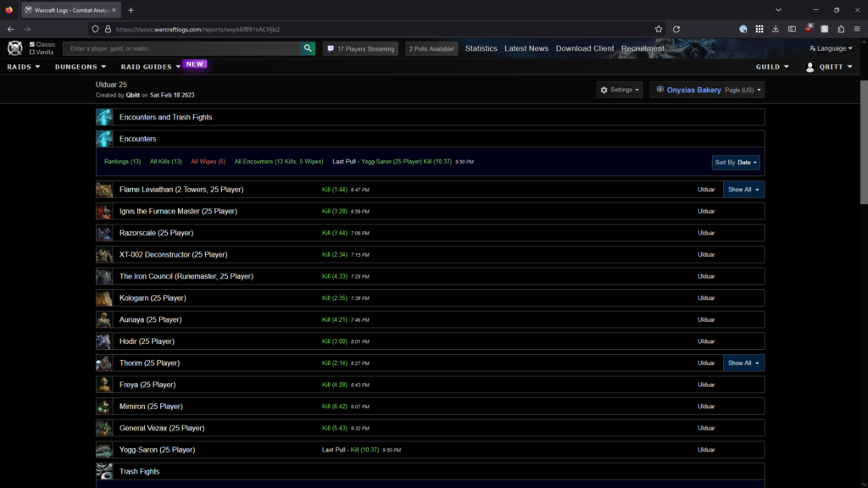
Task: Click the player, guild, or realm search field
Action: point(182,49)
